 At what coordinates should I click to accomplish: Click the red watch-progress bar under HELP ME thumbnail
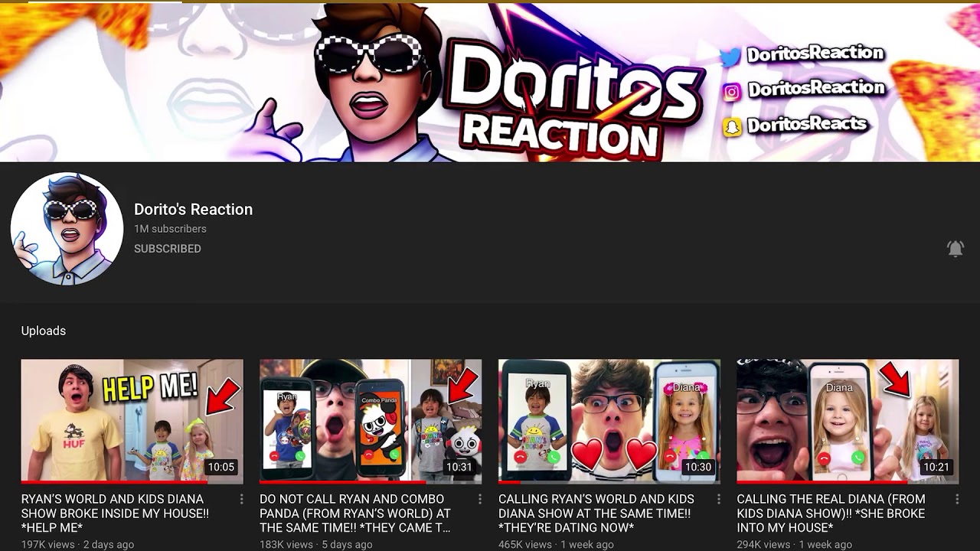click(x=114, y=482)
